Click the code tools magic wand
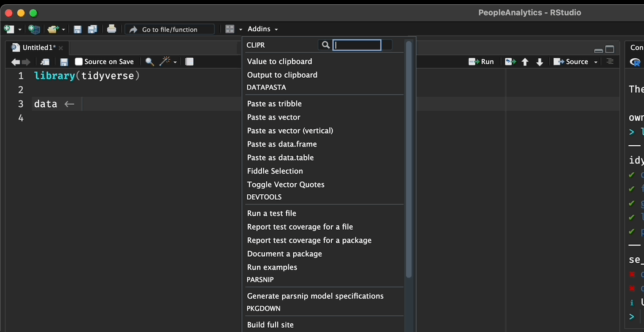This screenshot has height=332, width=644. (165, 61)
